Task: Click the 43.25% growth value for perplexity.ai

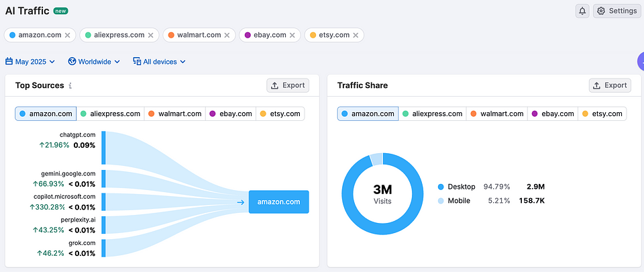Action: 48,230
